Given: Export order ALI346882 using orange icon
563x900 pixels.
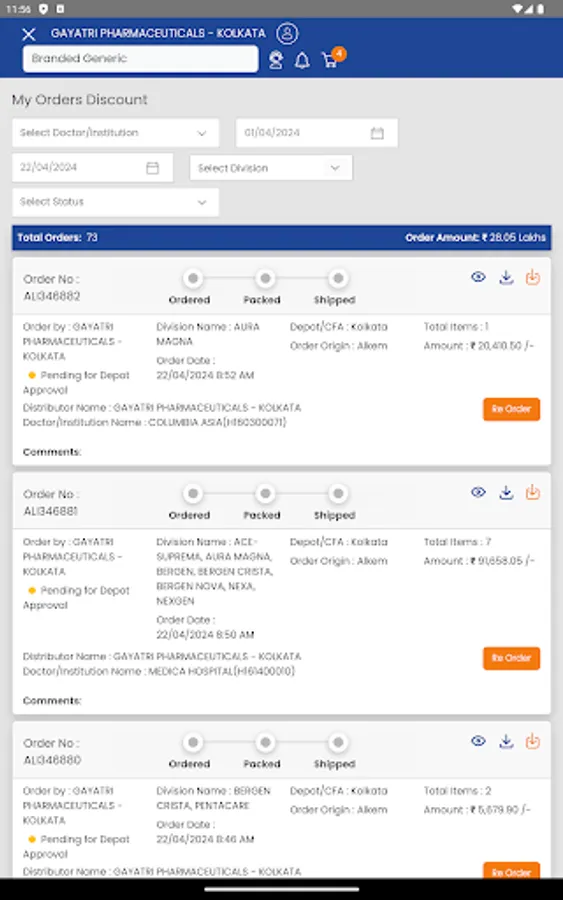Looking at the screenshot, I should click(533, 277).
